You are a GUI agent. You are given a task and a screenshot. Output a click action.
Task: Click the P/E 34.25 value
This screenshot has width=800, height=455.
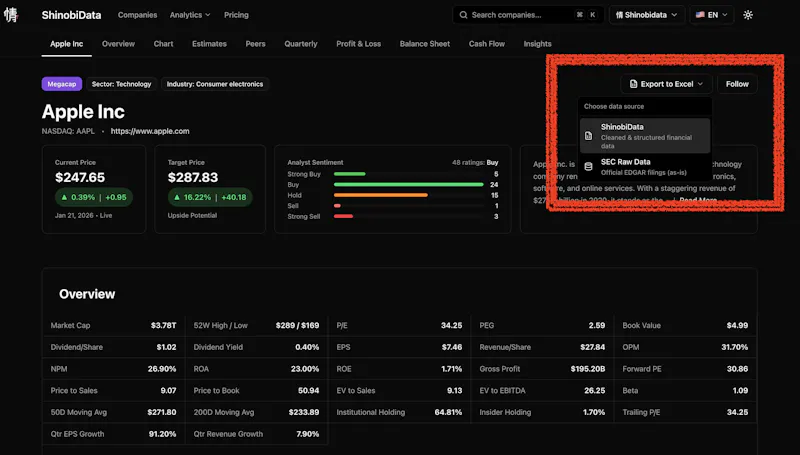(452, 325)
